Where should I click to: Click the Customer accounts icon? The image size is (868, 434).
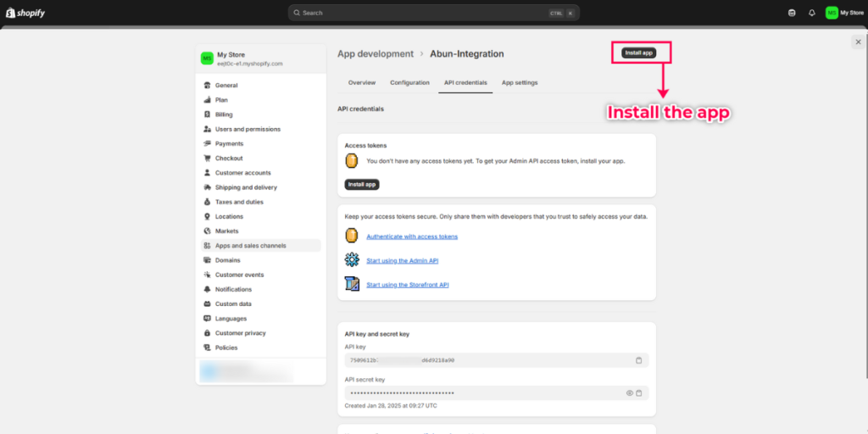[207, 173]
